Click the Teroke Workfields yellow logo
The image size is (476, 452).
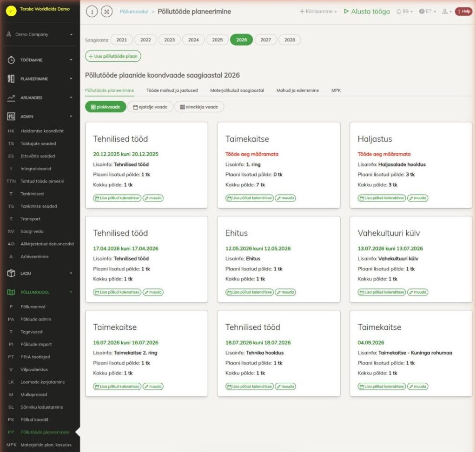(x=11, y=11)
